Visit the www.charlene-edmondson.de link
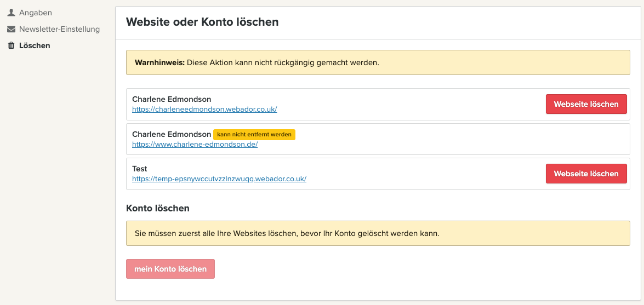 point(195,145)
